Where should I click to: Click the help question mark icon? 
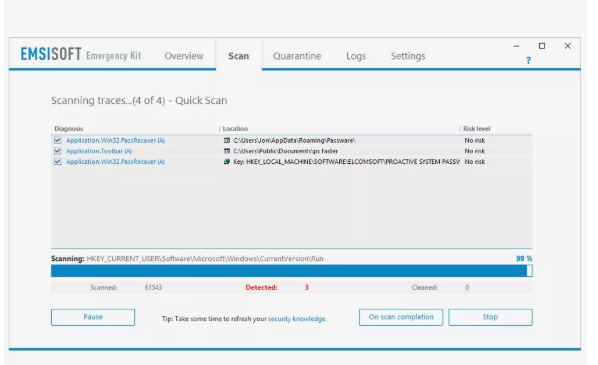tap(528, 60)
